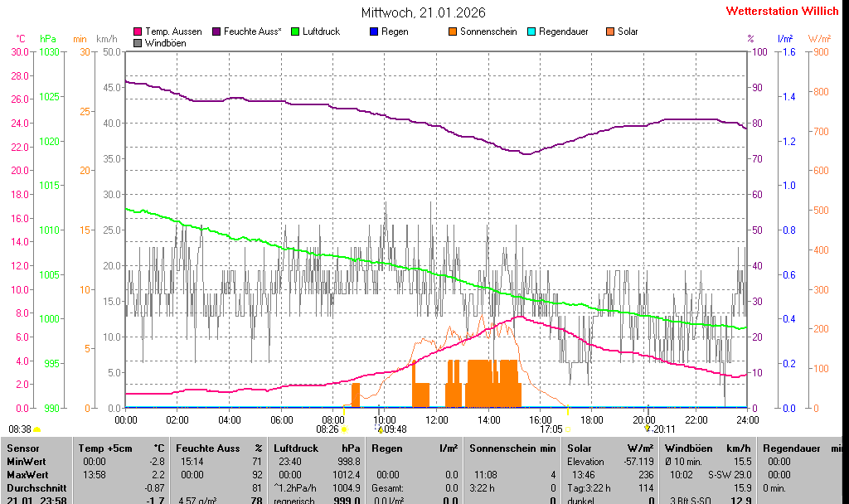Click the sunrise marker beside 08:26
This screenshot has width=849, height=504.
344,429
